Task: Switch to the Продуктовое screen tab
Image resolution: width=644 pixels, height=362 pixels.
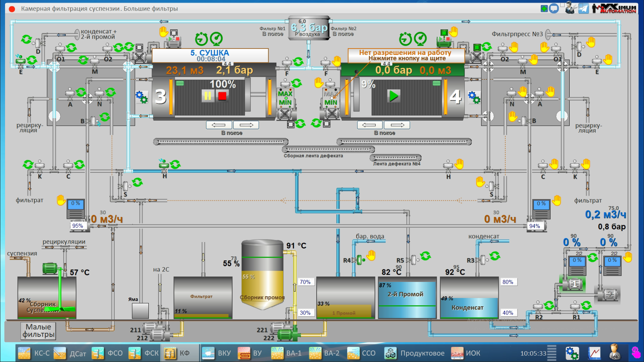Action: (x=415, y=353)
